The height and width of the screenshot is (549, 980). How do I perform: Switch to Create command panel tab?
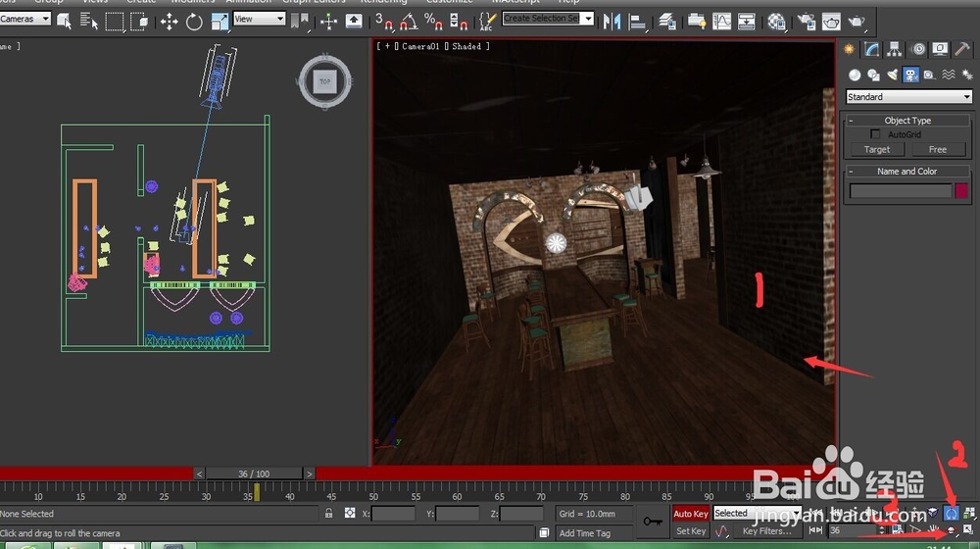pyautogui.click(x=850, y=49)
